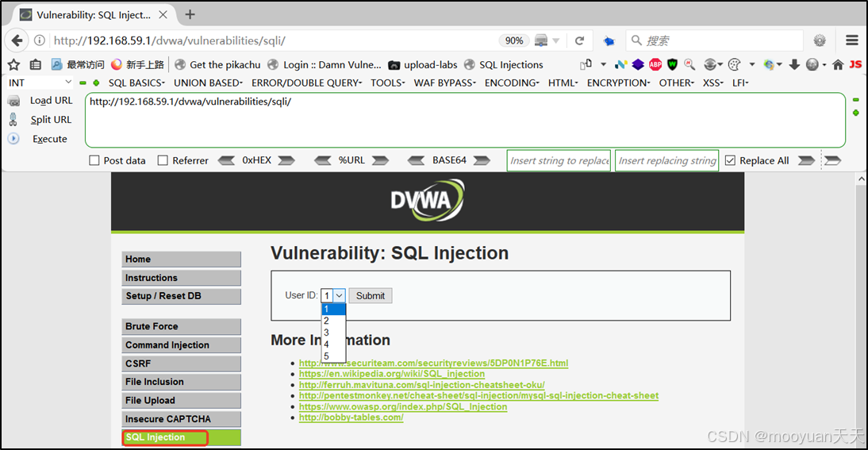Open downloads with the down arrow icon

coord(794,65)
